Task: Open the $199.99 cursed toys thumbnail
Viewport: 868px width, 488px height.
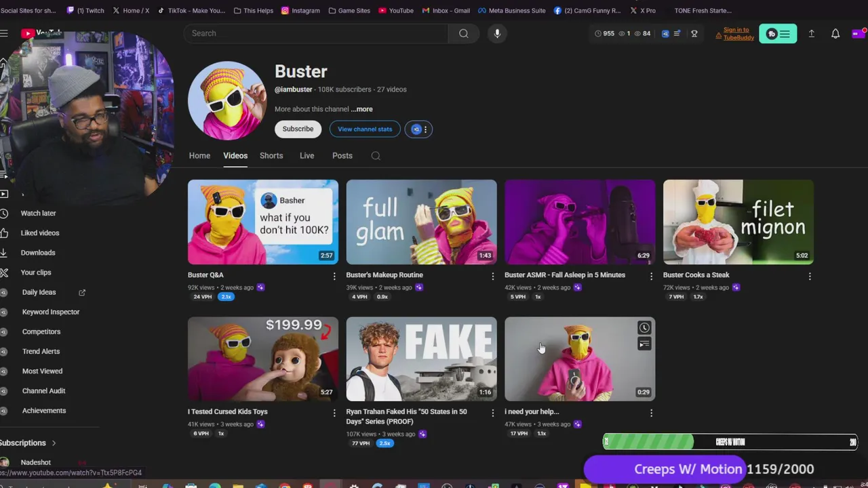Action: click(x=263, y=359)
